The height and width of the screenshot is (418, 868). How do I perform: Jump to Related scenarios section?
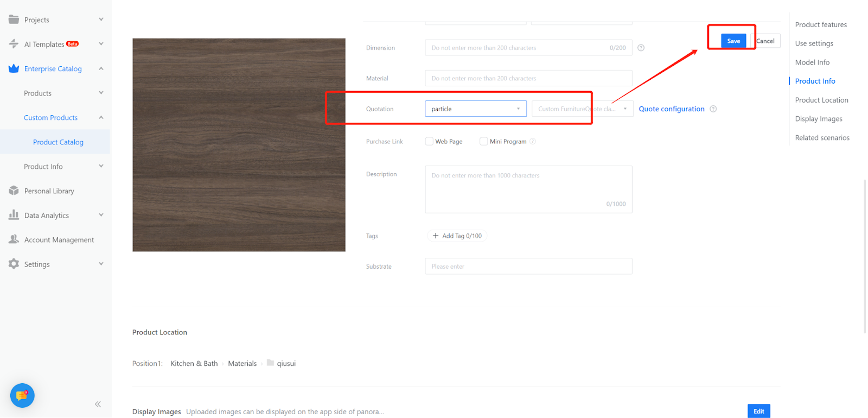click(822, 138)
